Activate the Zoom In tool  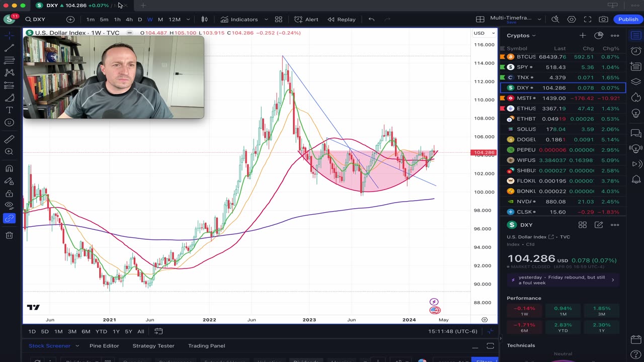(9, 152)
